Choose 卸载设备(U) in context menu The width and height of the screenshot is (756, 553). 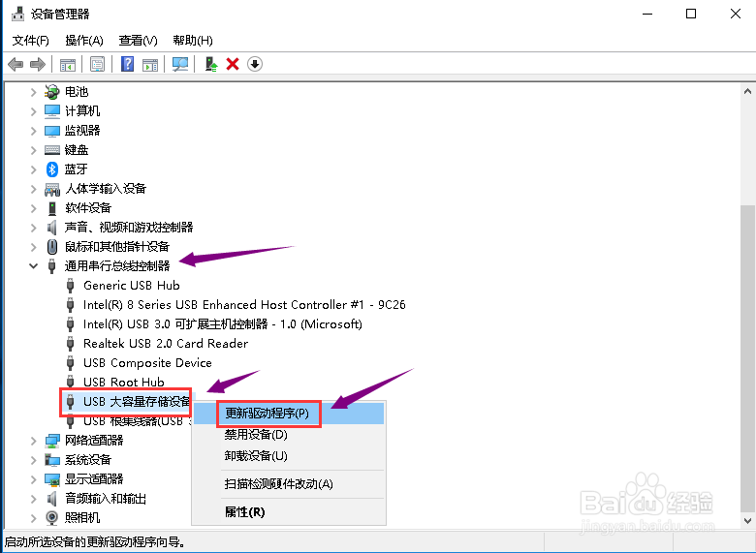[x=289, y=455]
